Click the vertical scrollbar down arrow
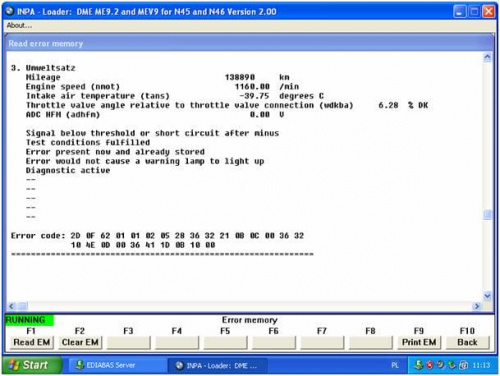Viewport: 500px width, 376px height. tap(487, 296)
